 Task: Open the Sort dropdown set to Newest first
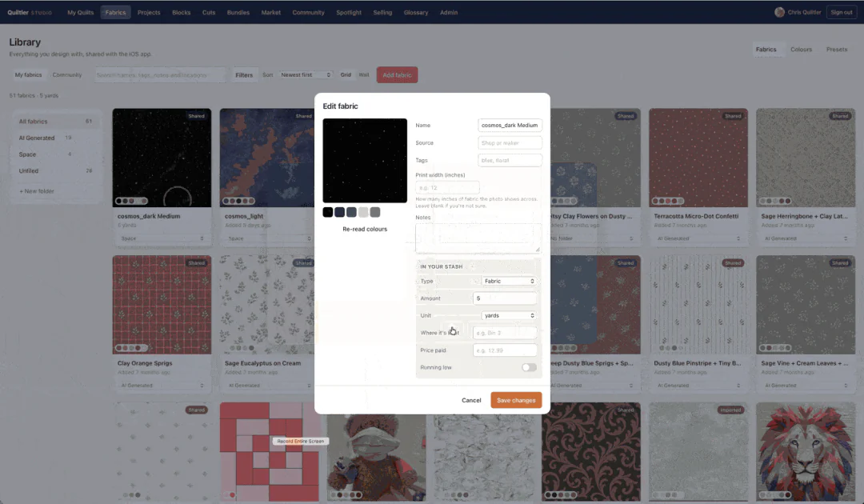click(x=306, y=75)
